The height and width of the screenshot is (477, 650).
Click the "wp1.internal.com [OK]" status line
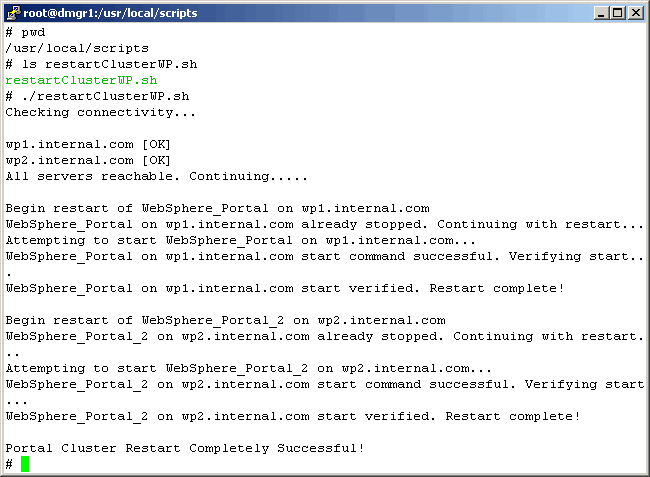(x=89, y=144)
